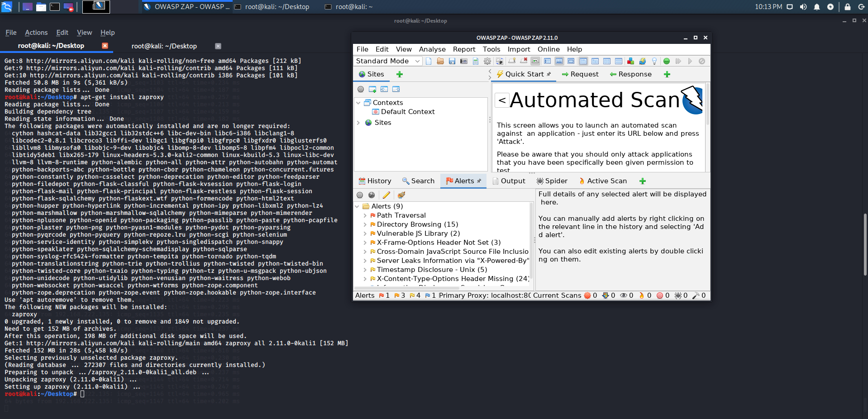The height and width of the screenshot is (419, 868).
Task: Collapse the Alerts (9) tree node
Action: point(357,206)
